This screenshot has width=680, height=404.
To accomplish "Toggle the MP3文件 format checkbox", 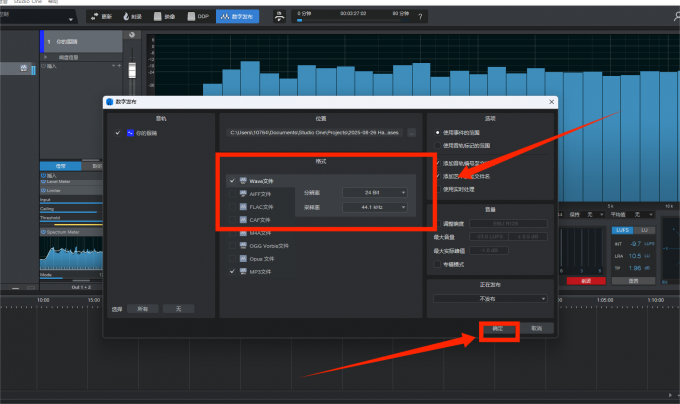I will 232,271.
